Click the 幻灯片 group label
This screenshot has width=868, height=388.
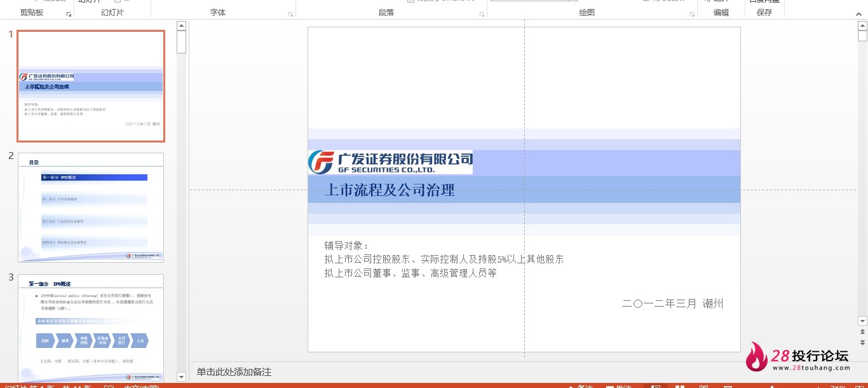tap(112, 13)
